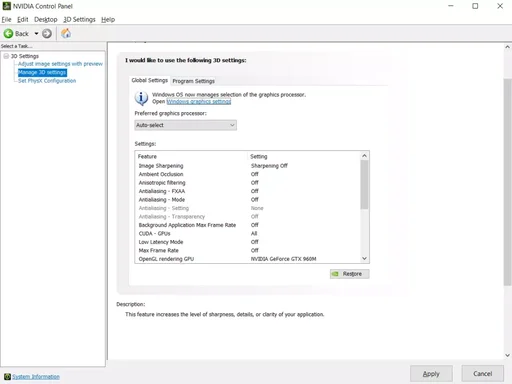512x384 pixels.
Task: Click the Cancel button
Action: coord(483,374)
